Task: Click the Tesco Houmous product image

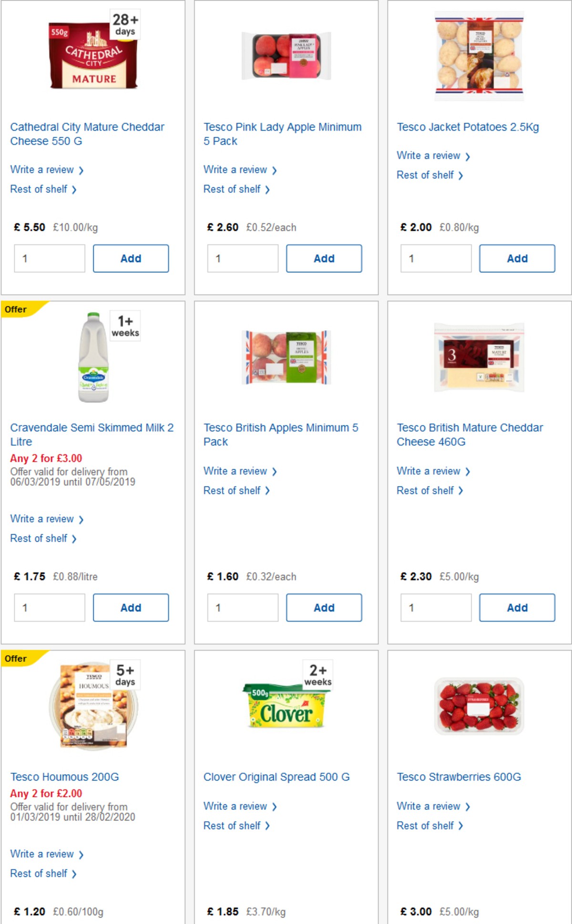Action: (x=92, y=705)
